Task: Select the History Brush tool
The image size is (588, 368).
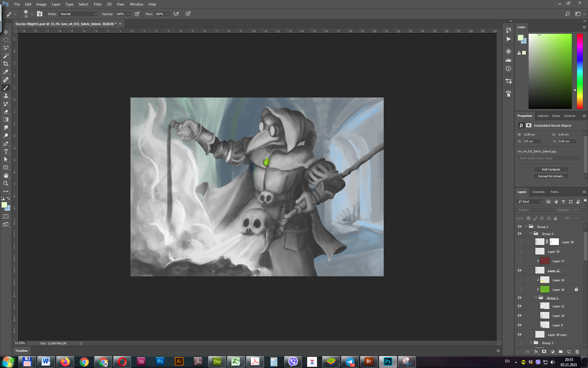Action: pyautogui.click(x=6, y=104)
